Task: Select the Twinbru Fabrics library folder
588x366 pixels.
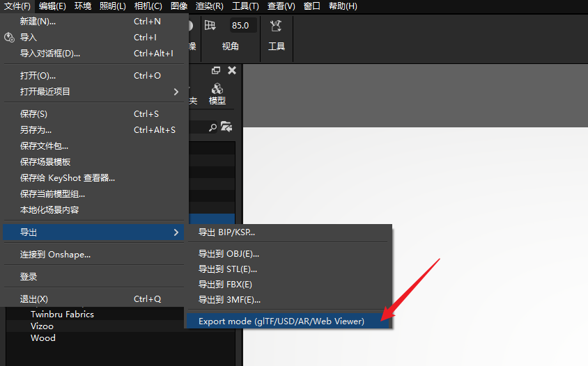Action: coord(62,315)
